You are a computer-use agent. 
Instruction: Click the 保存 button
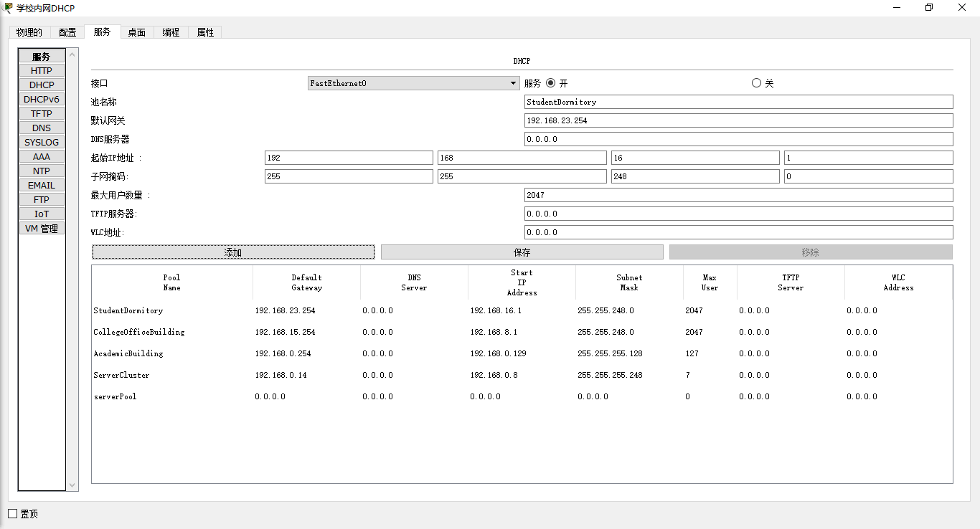pos(522,252)
